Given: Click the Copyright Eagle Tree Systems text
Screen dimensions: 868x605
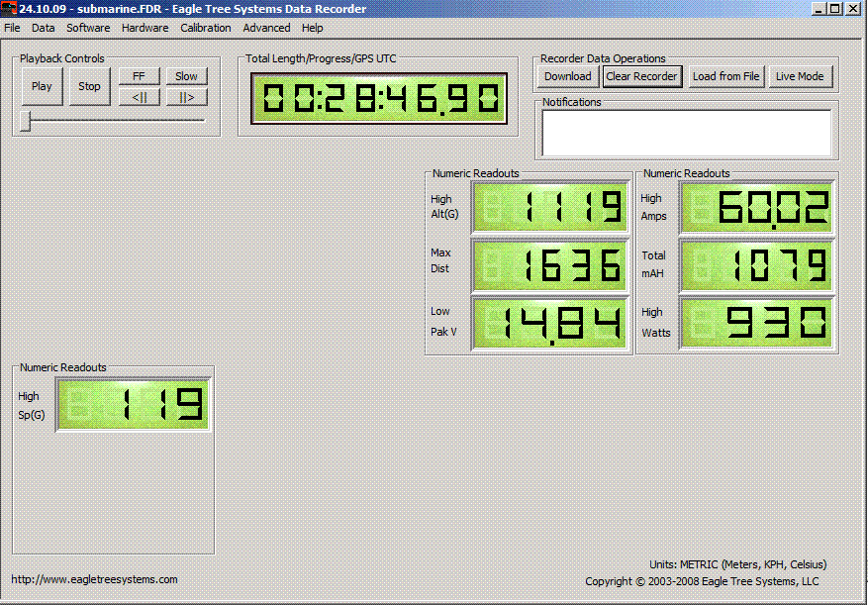Looking at the screenshot, I should 702,582.
